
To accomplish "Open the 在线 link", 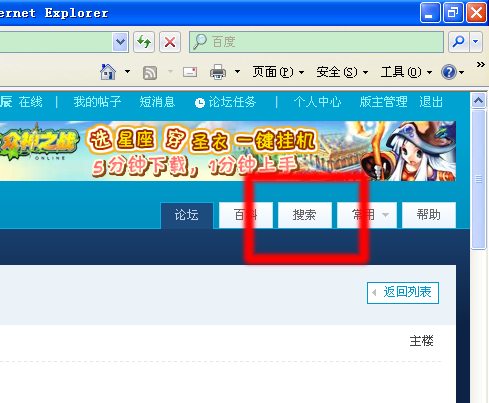I will pos(31,102).
